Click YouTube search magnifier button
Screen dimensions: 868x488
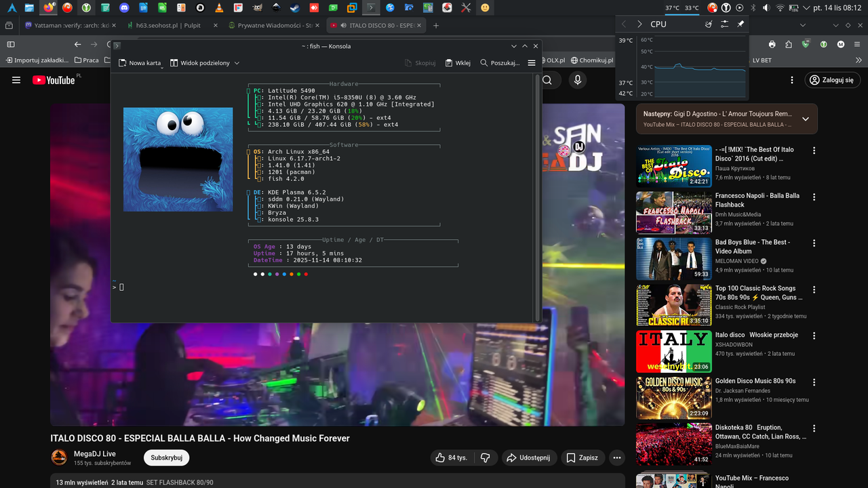tap(547, 80)
